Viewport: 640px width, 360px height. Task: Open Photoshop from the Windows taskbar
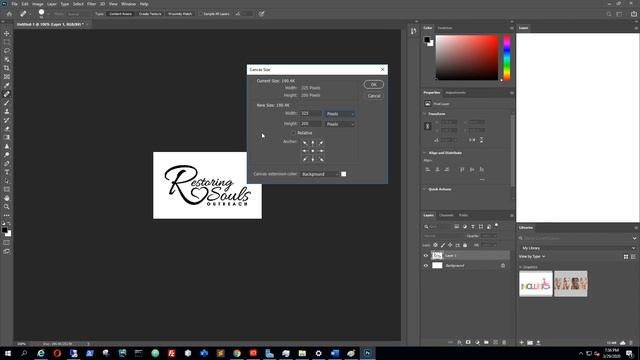367,353
